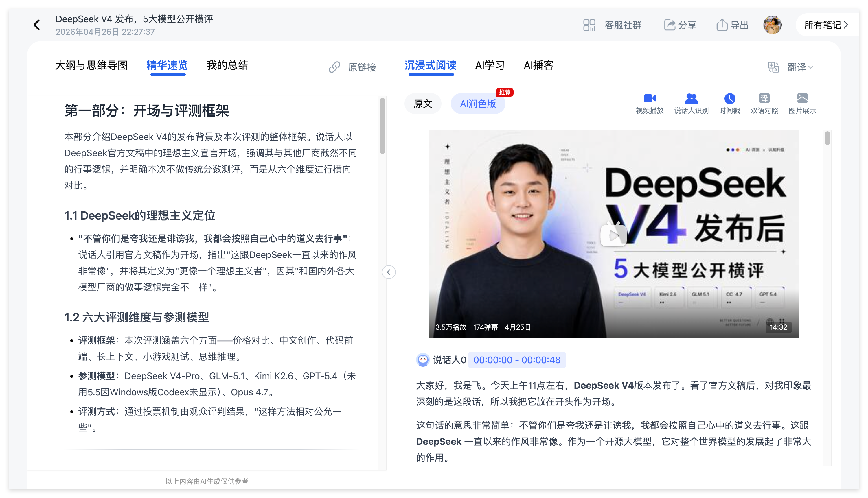Click the 原链接 link text
Viewport: 868px width, 498px height.
coord(362,67)
